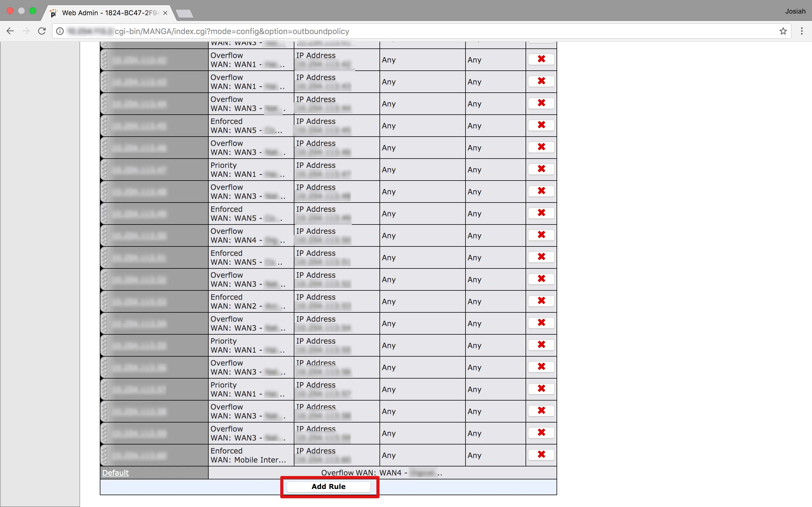Open the Chrome three-dot menu
Viewport: 812px width, 507px height.
pyautogui.click(x=802, y=31)
